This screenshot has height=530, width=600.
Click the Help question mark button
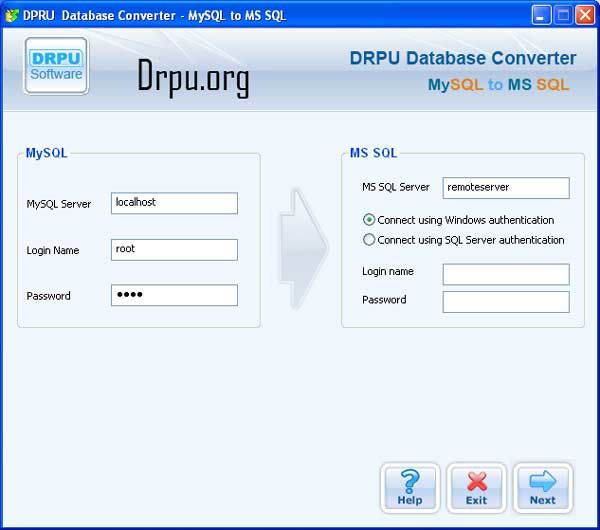[410, 487]
